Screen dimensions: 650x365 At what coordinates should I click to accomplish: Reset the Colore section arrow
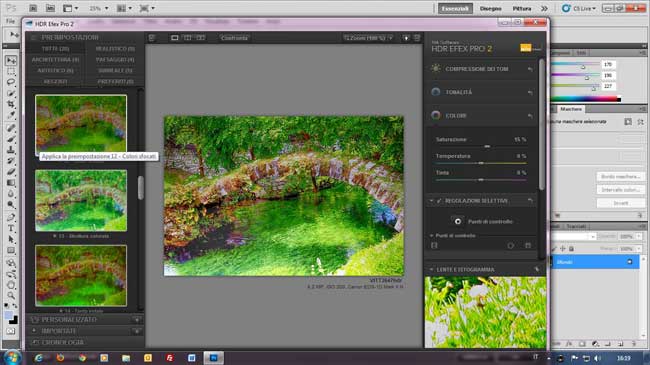pos(530,116)
